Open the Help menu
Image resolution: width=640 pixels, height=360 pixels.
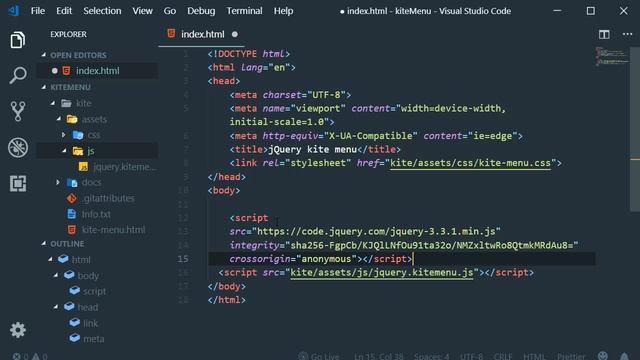[283, 11]
